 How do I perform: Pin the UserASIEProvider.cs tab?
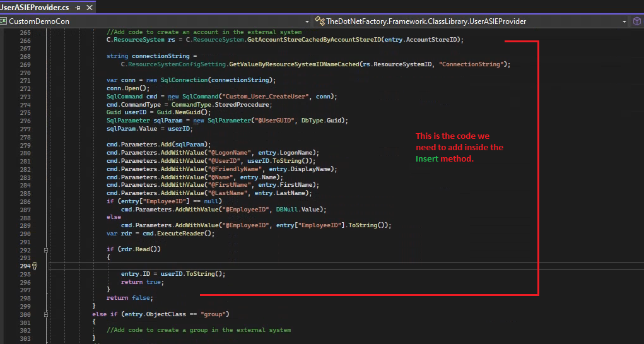pos(78,8)
